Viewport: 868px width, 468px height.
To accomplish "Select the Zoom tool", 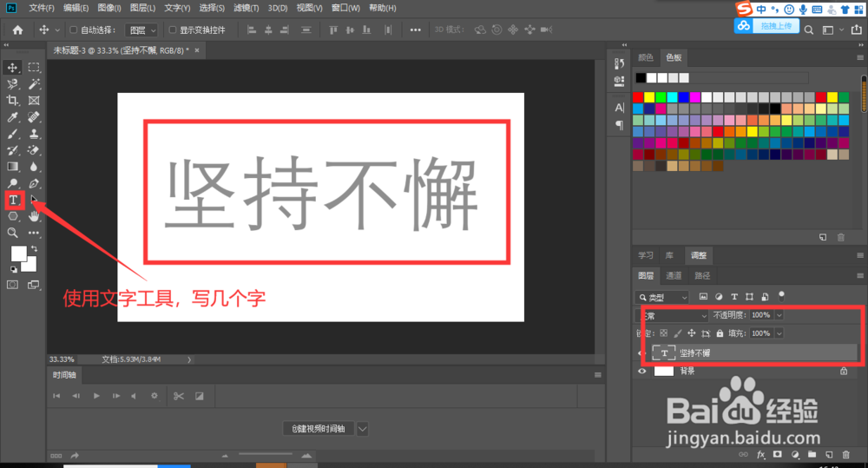I will pos(12,234).
